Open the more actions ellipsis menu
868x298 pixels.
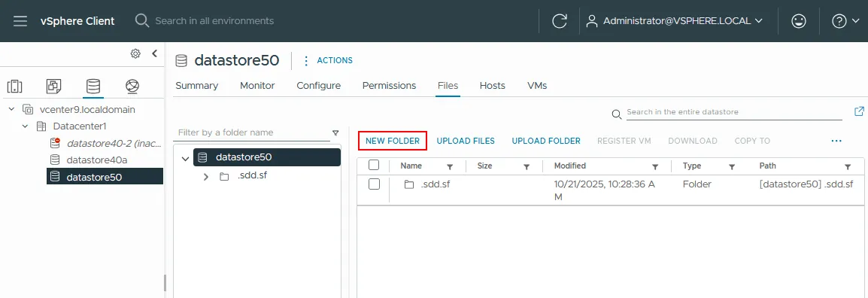click(x=836, y=141)
